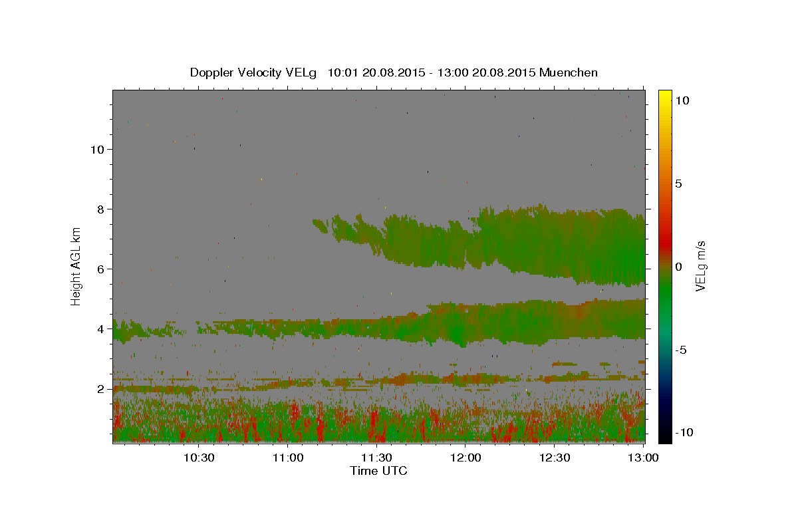798x532 pixels.
Task: Click the 'Time UTC' axis title
Action: 378,471
